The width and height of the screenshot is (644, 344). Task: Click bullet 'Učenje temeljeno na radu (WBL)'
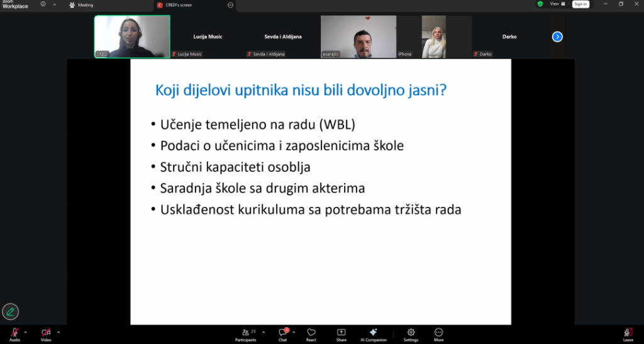(257, 125)
